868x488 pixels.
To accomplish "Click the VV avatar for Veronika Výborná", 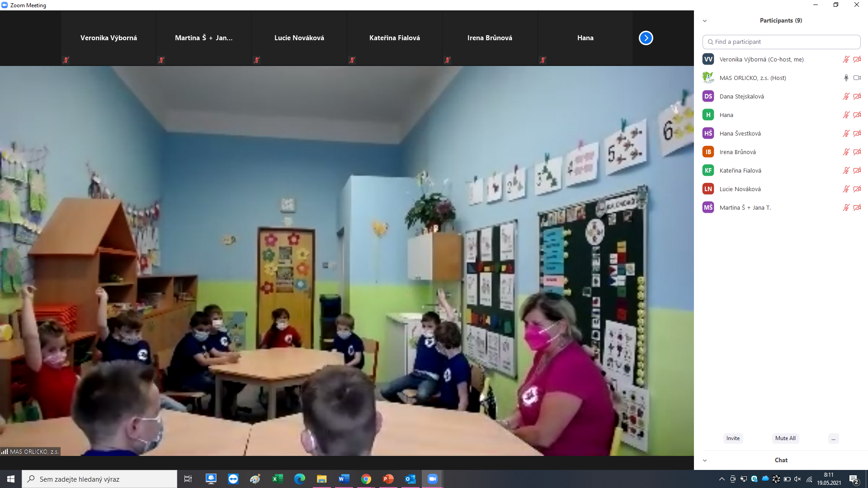I will pos(708,59).
